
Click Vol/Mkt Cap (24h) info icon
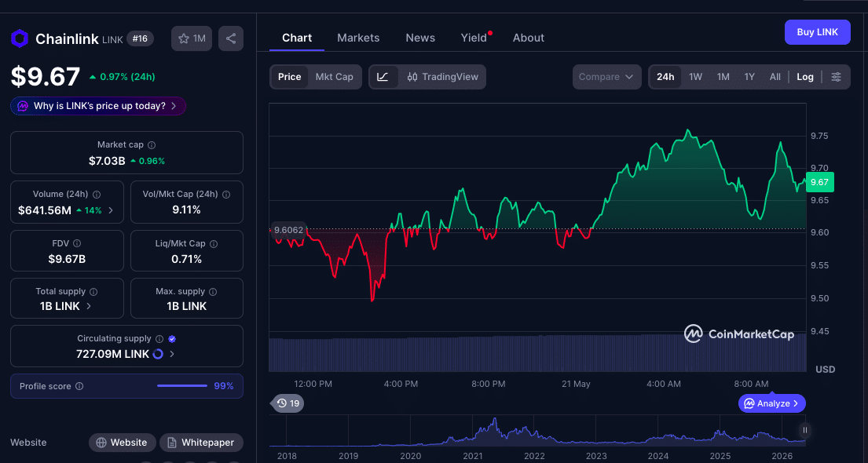coord(226,195)
